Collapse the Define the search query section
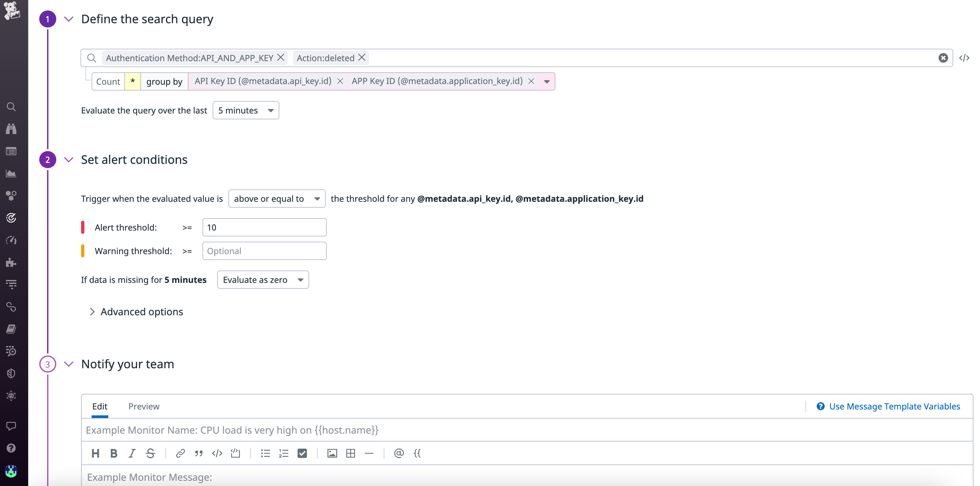This screenshot has height=486, width=980. (68, 19)
